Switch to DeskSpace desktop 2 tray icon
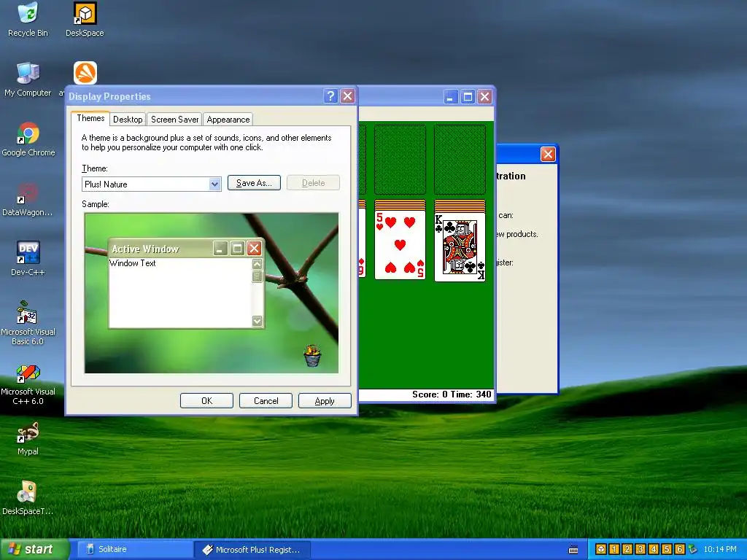Screen dimensions: 747x560 point(627,549)
